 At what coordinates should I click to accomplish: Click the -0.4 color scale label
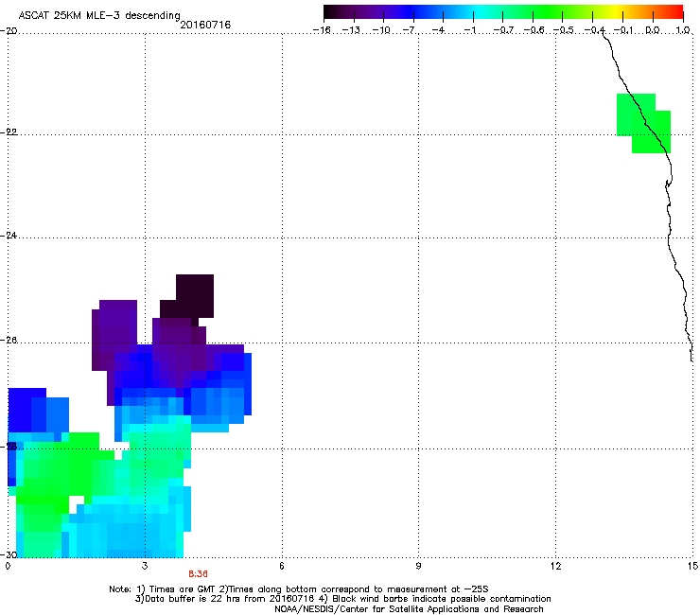(x=594, y=30)
